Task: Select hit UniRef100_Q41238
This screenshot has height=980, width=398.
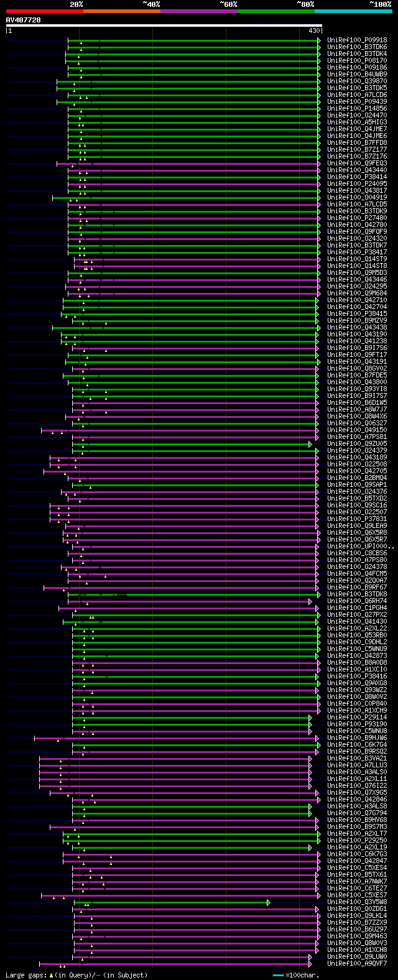Action: (357, 341)
